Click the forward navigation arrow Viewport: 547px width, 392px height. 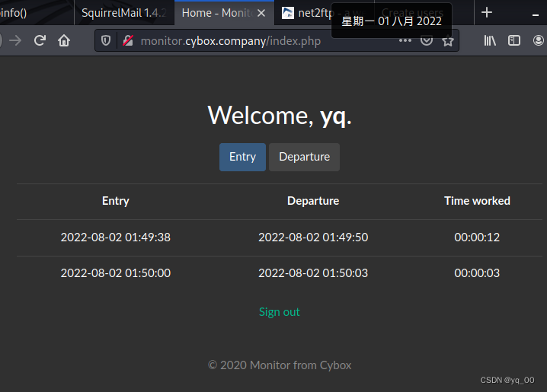pos(15,40)
